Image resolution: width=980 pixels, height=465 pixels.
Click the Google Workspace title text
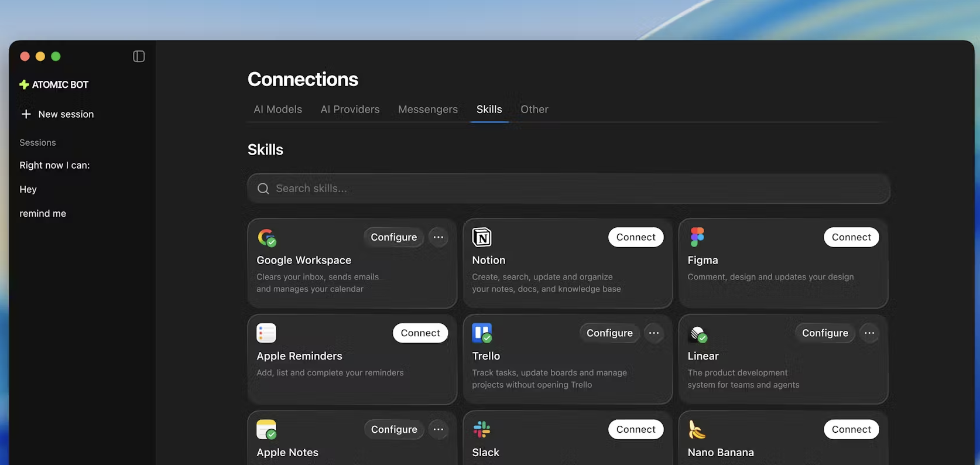[x=304, y=260]
